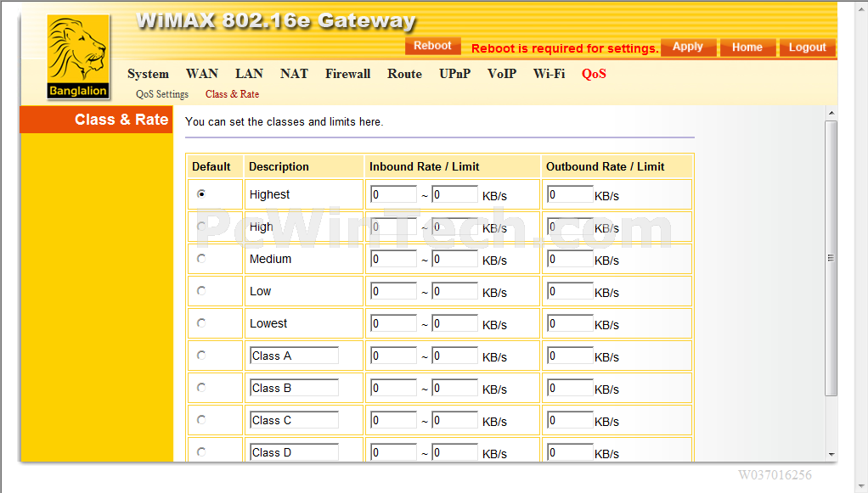This screenshot has width=868, height=493.
Task: Click the Reboot button
Action: [433, 46]
